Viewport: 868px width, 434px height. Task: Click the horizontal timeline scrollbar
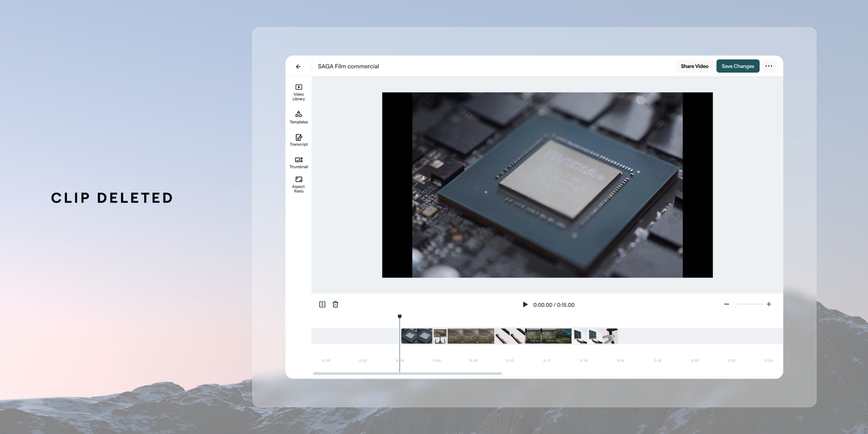407,374
